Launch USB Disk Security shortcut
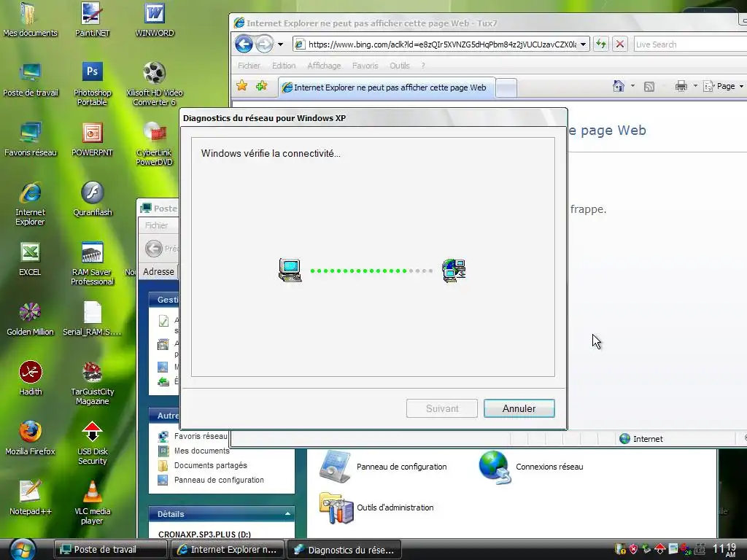 coord(92,443)
